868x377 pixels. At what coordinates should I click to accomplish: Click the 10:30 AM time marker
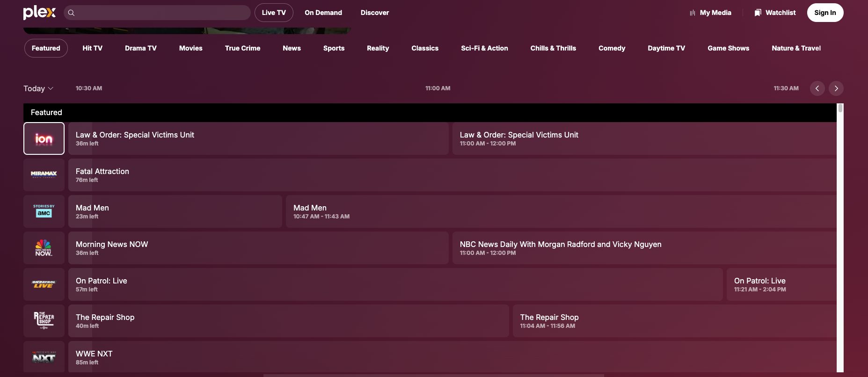(89, 88)
